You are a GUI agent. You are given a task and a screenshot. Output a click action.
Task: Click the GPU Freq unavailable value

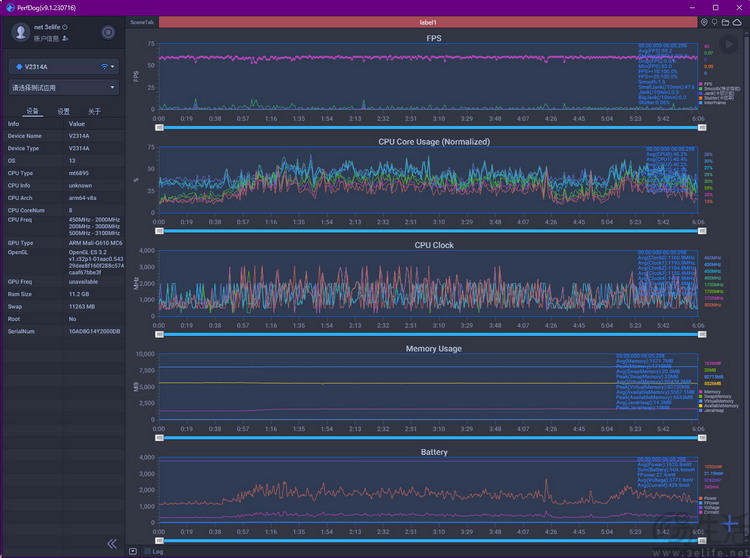point(83,282)
